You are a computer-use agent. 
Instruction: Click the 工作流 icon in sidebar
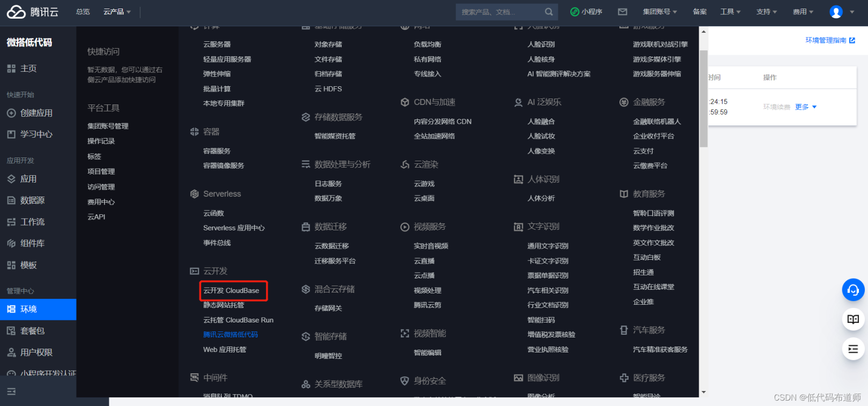11,222
